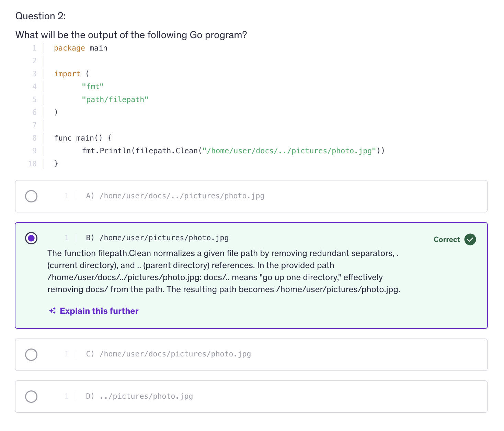Click answer text C) /home/user/docs/pictures/photo.jpg
The image size is (504, 431).
click(168, 354)
